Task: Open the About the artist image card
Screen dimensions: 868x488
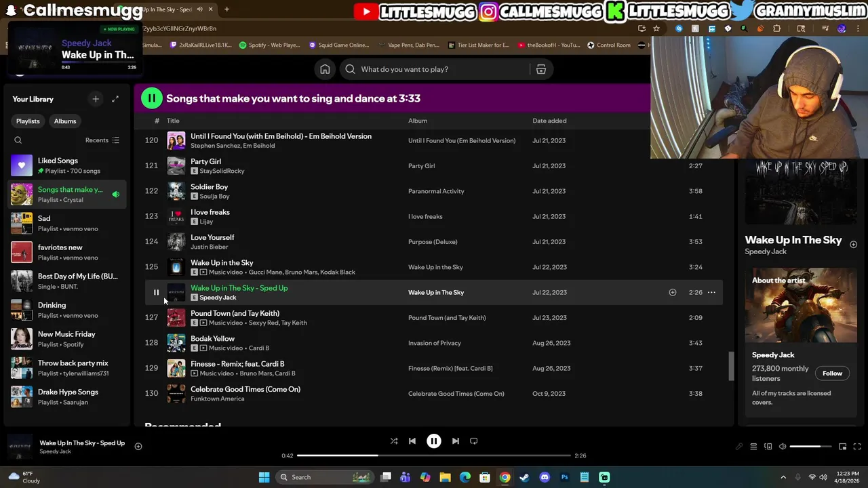Action: [801, 305]
